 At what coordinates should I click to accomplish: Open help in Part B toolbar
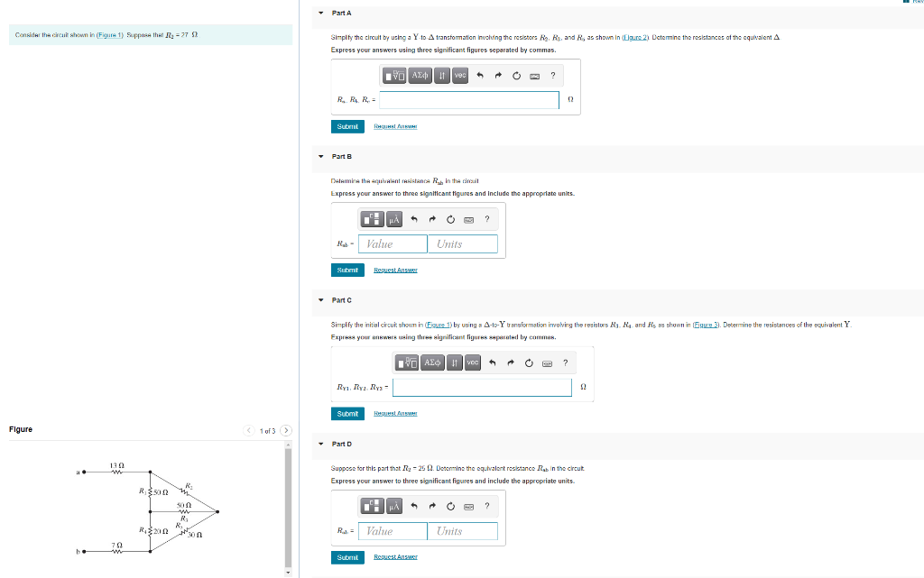(486, 219)
